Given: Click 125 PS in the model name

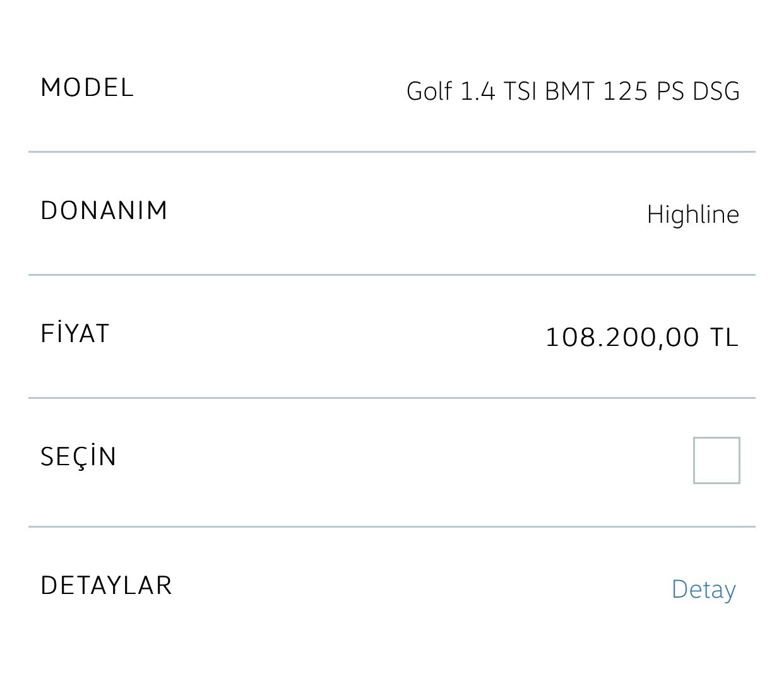Looking at the screenshot, I should [x=644, y=92].
